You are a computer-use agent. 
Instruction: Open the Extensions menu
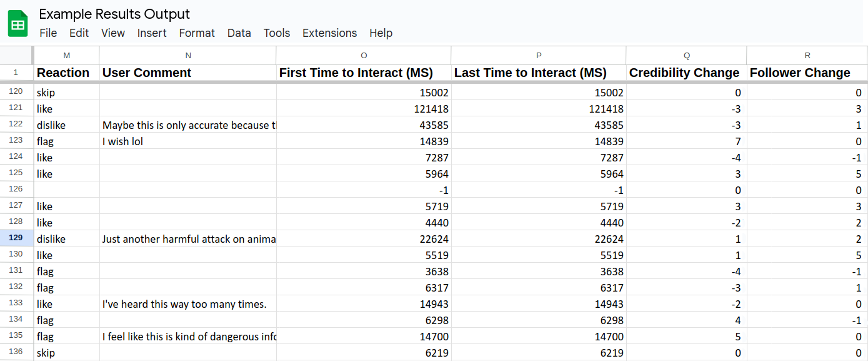pos(329,33)
